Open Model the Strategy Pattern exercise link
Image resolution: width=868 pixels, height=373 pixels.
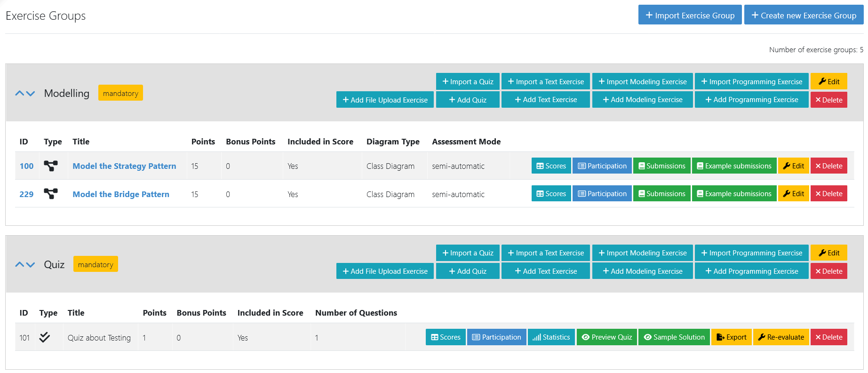tap(124, 166)
